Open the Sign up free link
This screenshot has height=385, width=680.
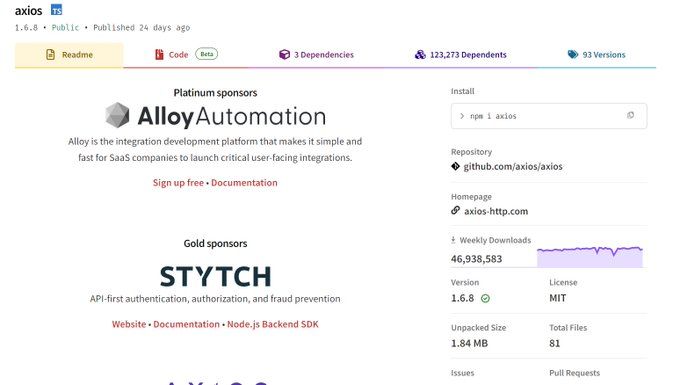pos(178,183)
